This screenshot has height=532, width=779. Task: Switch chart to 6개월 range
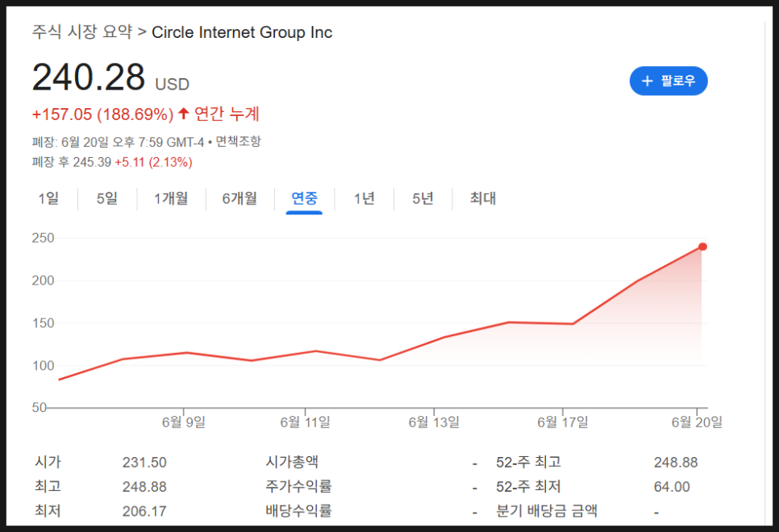click(240, 198)
